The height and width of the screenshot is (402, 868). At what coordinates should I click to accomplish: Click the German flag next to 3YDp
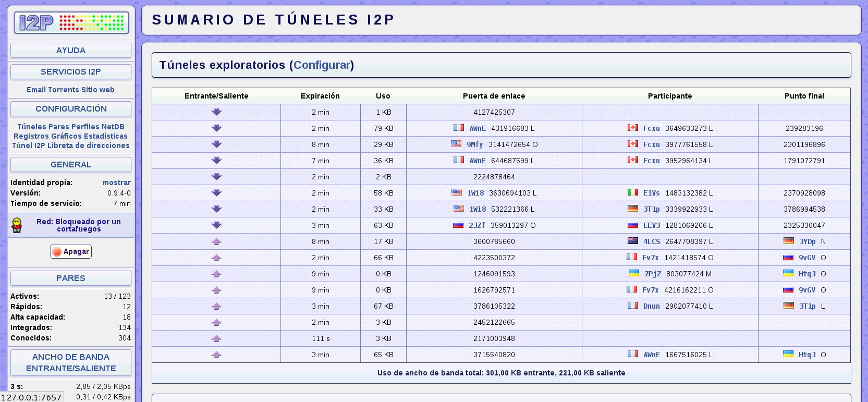pyautogui.click(x=789, y=241)
